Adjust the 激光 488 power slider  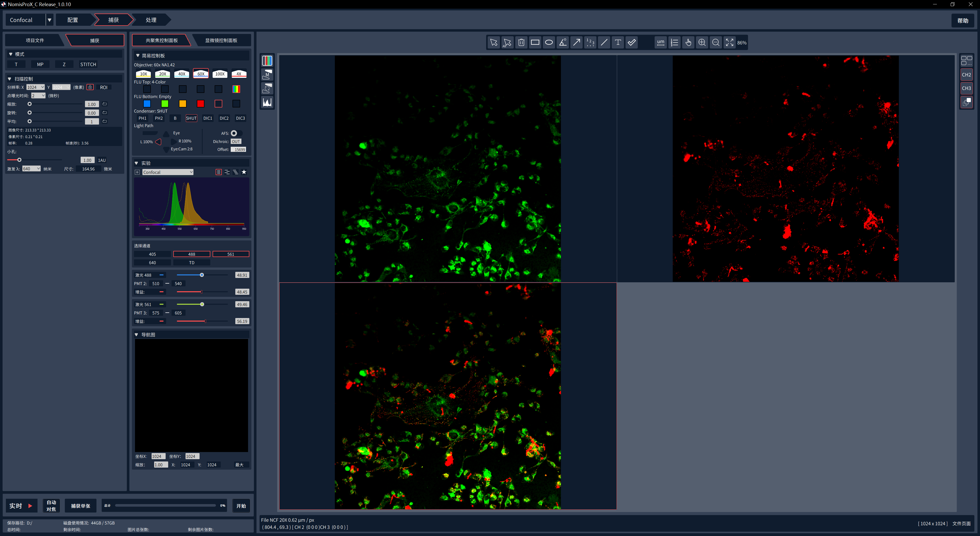pyautogui.click(x=202, y=275)
